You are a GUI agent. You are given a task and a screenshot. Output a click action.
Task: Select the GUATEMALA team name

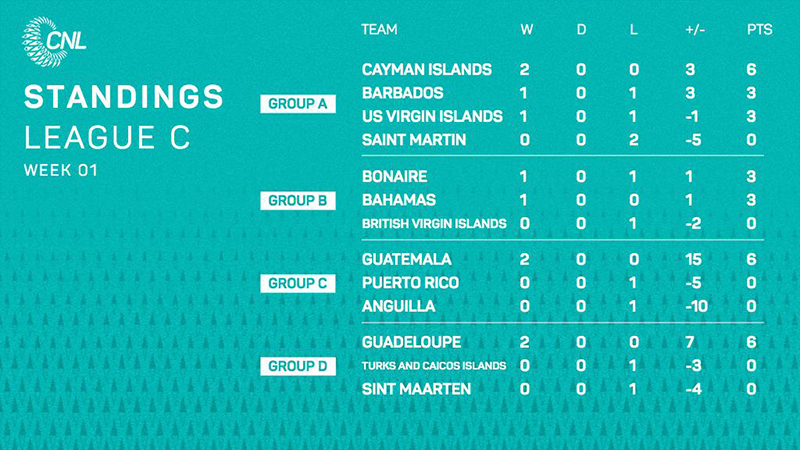click(407, 259)
